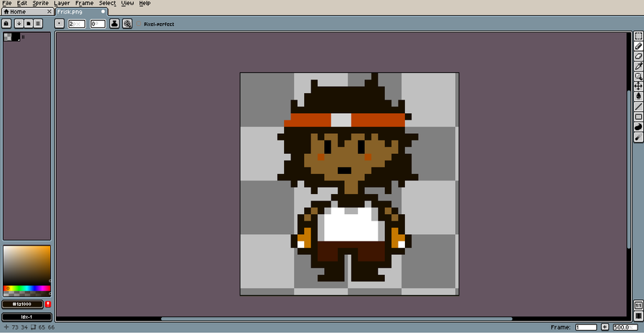Select the Rectangular Marquee tool
644x333 pixels.
click(638, 37)
